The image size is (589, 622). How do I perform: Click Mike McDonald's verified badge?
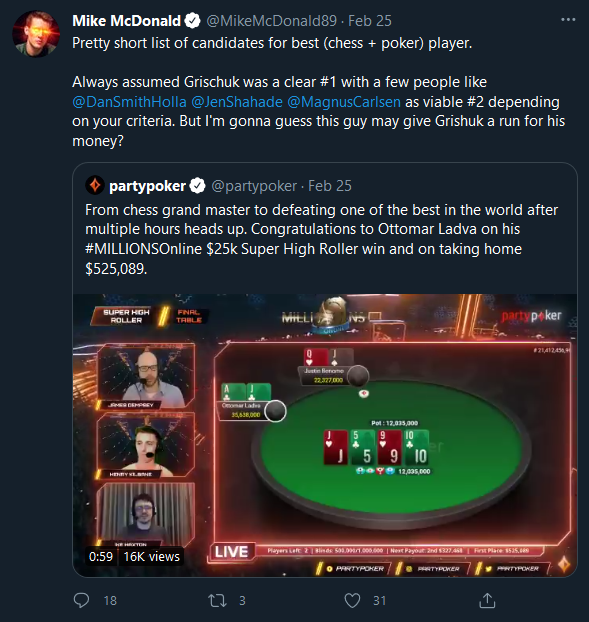click(x=193, y=21)
